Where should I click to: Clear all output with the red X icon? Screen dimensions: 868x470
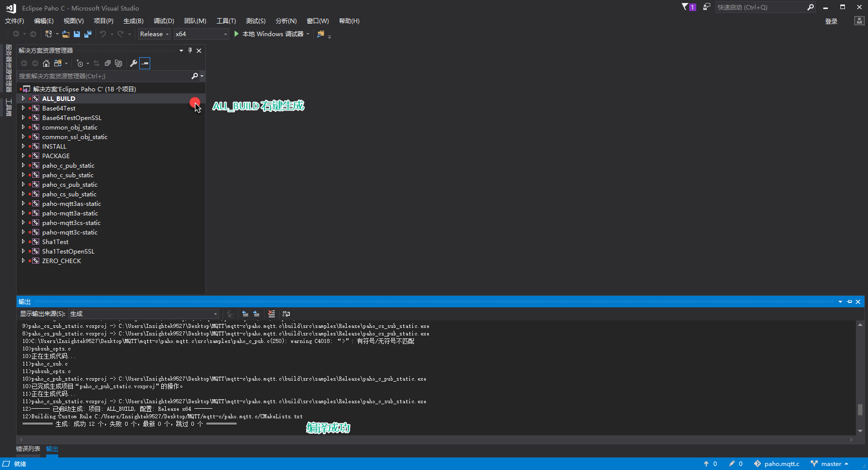272,314
